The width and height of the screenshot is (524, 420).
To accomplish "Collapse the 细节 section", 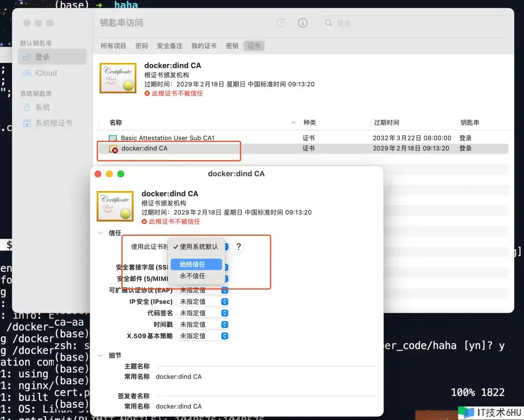I will [100, 355].
